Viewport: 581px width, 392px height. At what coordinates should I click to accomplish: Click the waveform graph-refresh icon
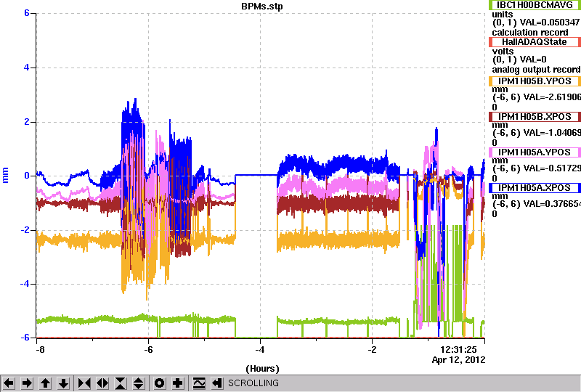tap(199, 383)
